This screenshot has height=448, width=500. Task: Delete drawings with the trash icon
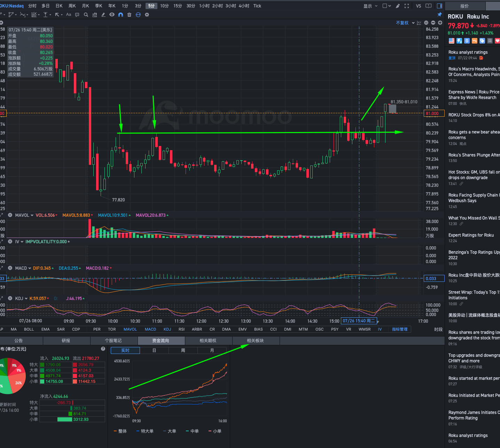tap(129, 15)
